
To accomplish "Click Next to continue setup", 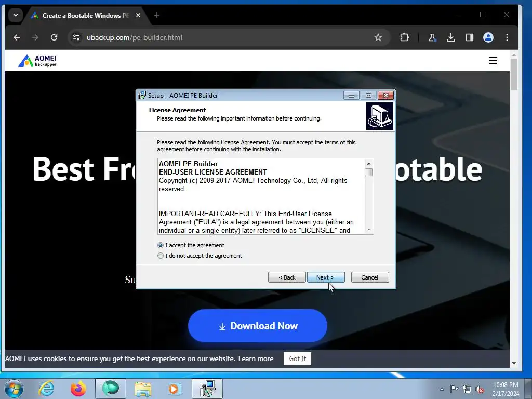I will point(326,277).
